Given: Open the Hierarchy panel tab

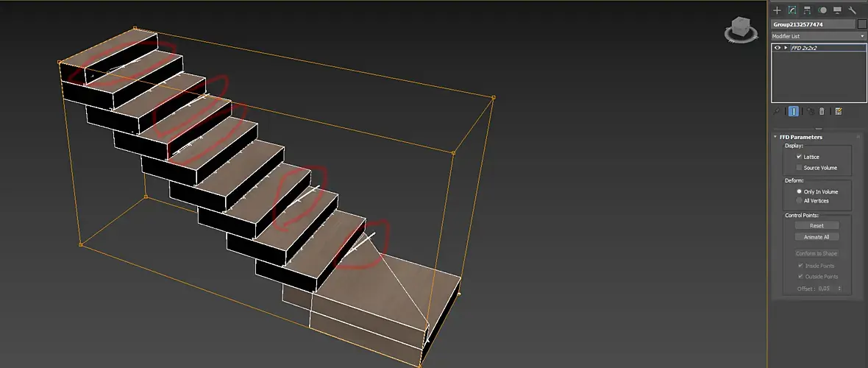Looking at the screenshot, I should pyautogui.click(x=807, y=10).
